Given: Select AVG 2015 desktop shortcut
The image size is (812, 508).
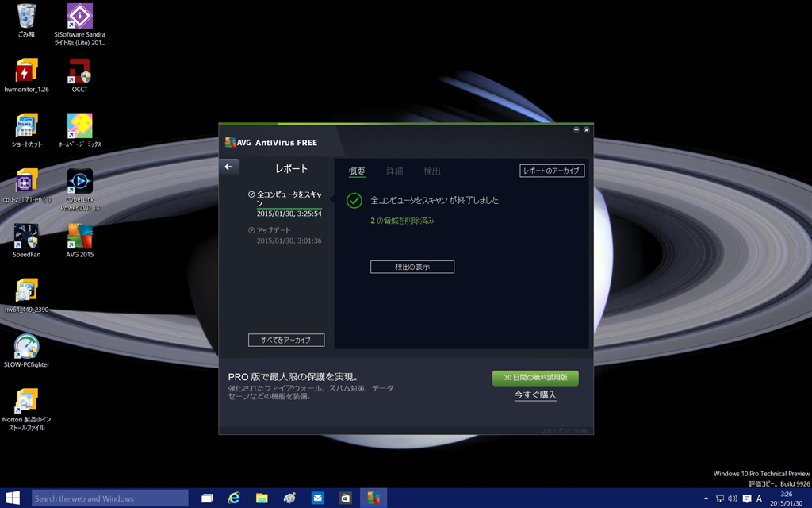Looking at the screenshot, I should [x=80, y=241].
